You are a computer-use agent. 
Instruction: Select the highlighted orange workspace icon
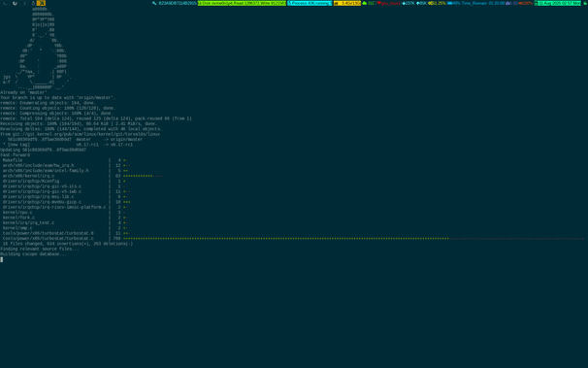[x=42, y=3]
